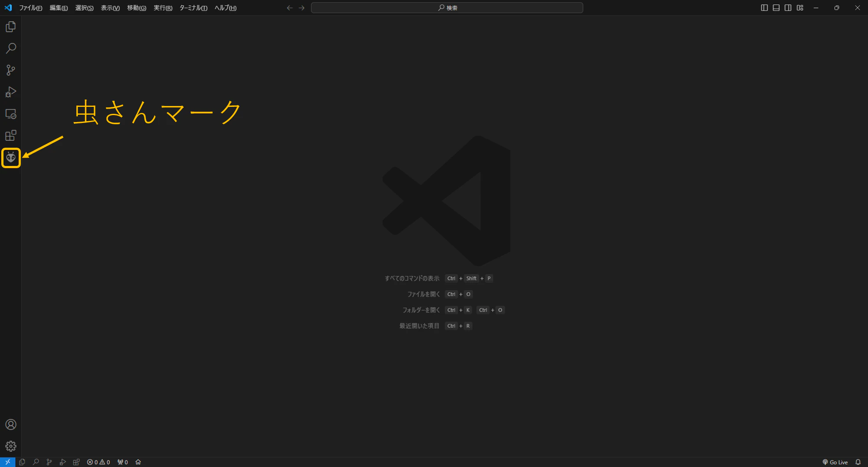Open notifications bell icon
Screen dimensions: 868x467
click(x=858, y=462)
